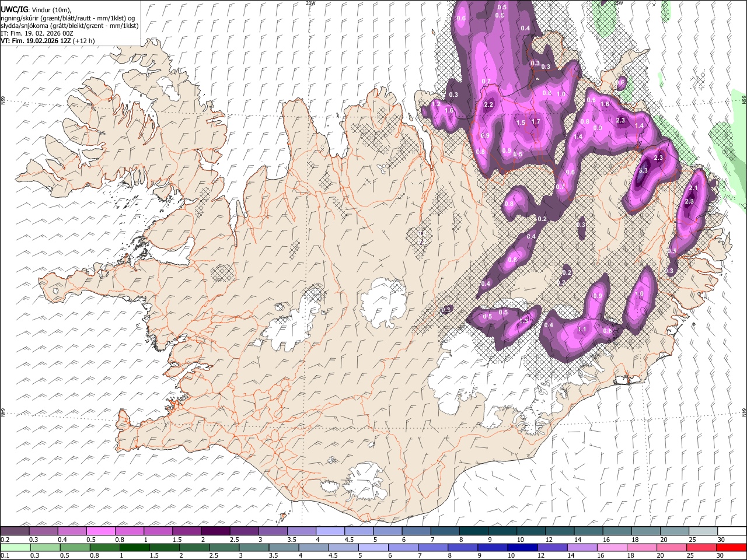
Task: Pick the upper legend swatch between 0.3 and 0.4
Action: point(43,531)
